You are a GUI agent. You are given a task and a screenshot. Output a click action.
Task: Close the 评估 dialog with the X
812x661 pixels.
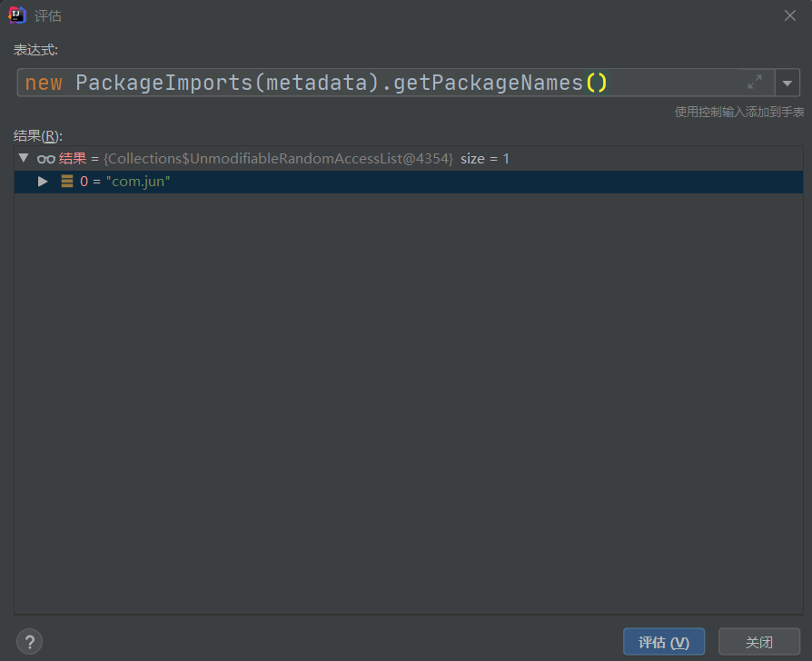[x=790, y=15]
